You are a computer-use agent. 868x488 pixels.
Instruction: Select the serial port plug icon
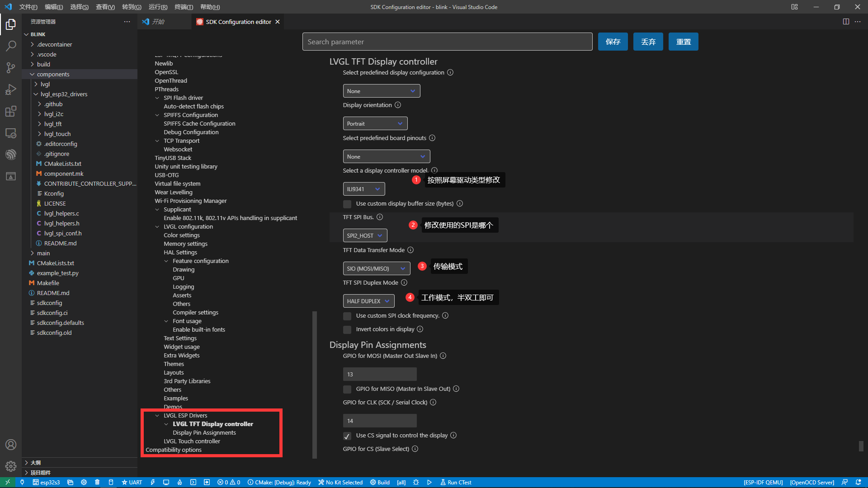click(x=22, y=482)
